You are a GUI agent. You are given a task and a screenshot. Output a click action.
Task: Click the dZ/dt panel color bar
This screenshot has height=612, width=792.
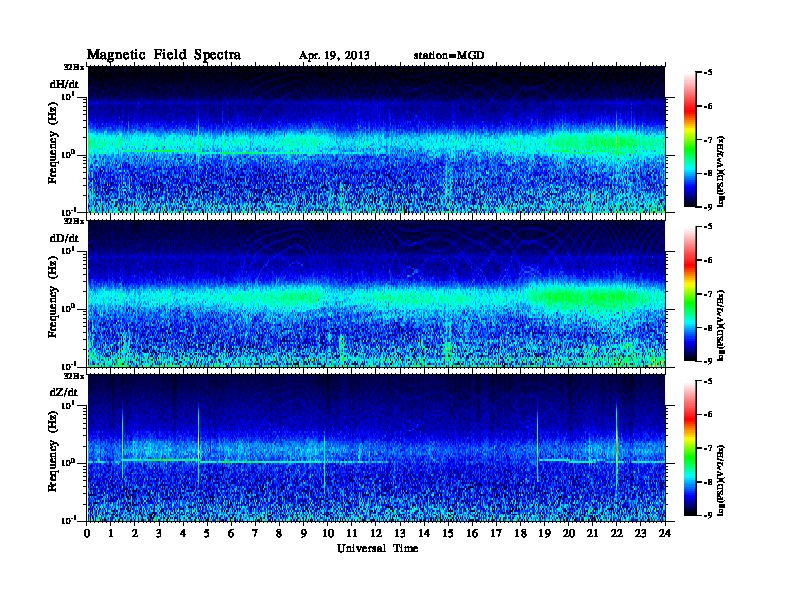tap(690, 448)
